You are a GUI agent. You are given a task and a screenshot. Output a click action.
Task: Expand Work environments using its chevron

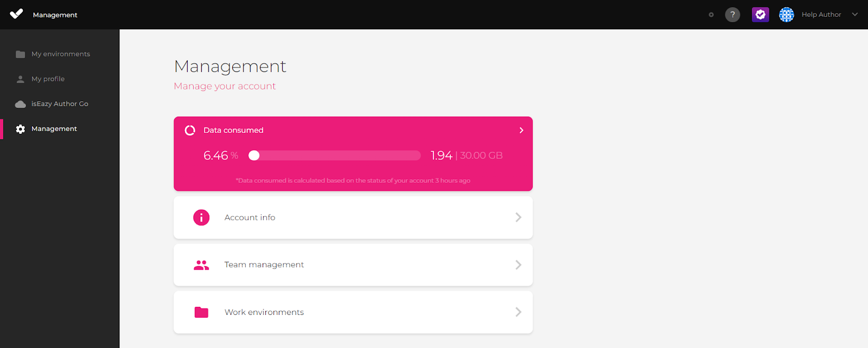click(x=518, y=312)
